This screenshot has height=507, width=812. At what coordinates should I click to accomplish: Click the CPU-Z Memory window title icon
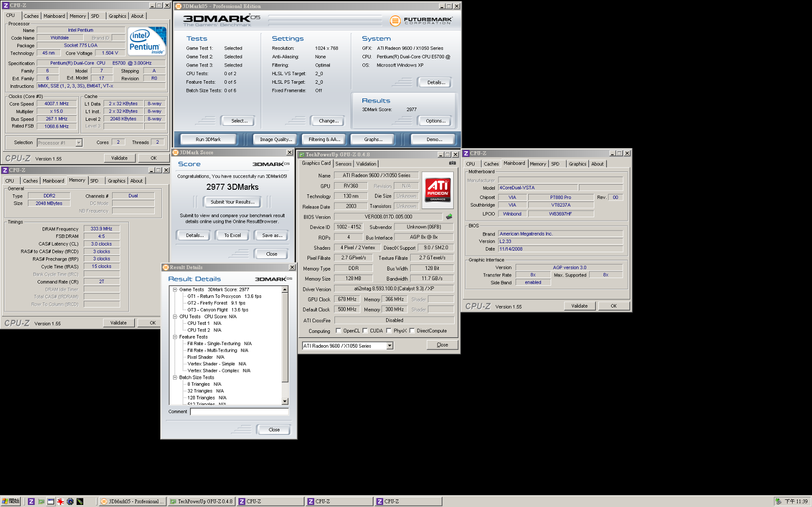(5, 170)
